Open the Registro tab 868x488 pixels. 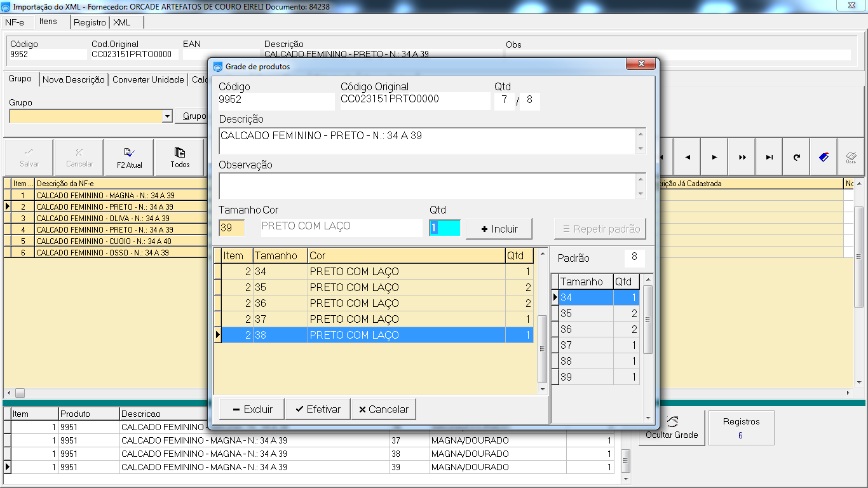(x=90, y=22)
